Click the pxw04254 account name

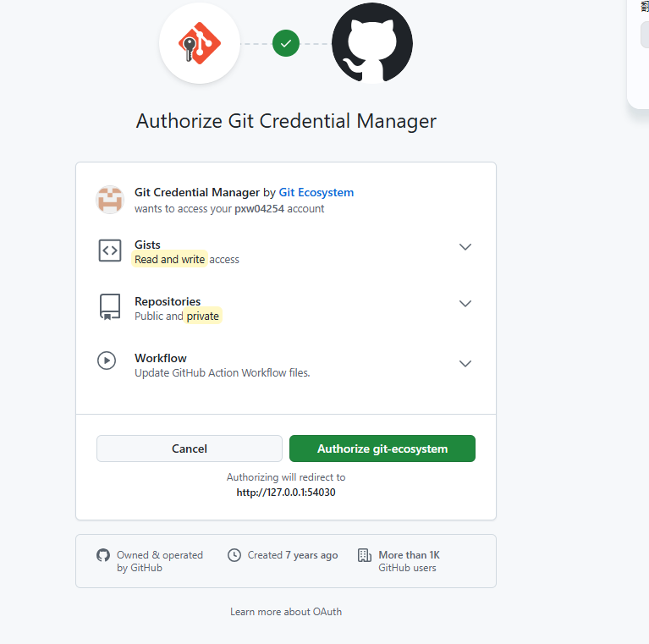tap(260, 208)
